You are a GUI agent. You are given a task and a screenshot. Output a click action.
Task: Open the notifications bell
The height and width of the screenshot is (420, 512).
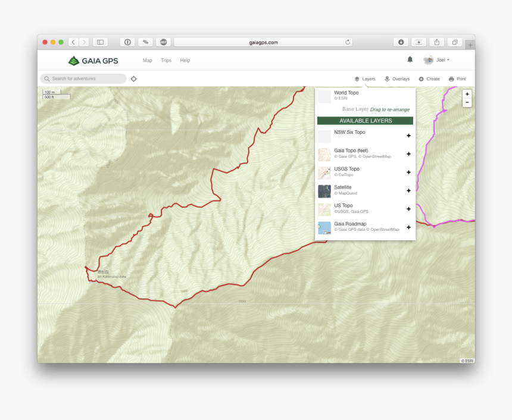[x=410, y=59]
